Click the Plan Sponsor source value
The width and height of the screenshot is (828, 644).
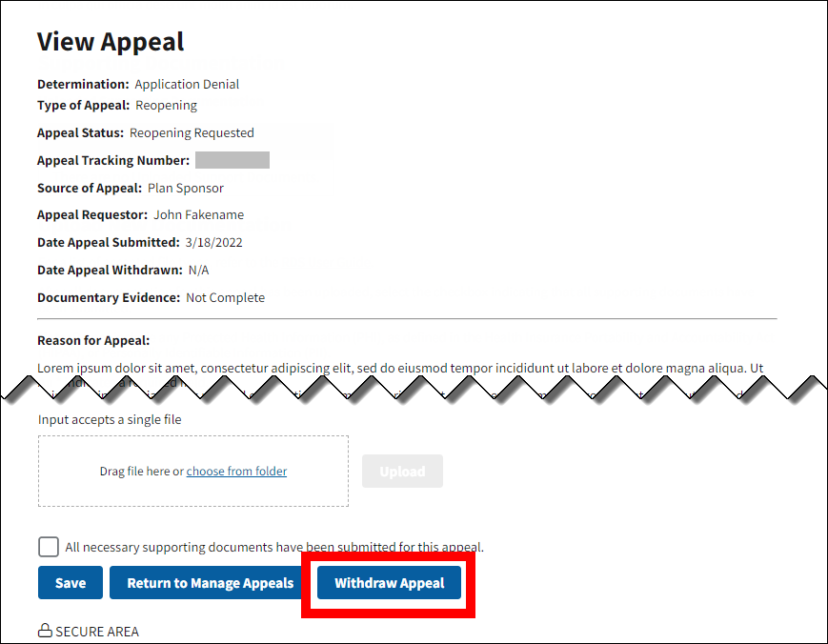[x=186, y=188]
